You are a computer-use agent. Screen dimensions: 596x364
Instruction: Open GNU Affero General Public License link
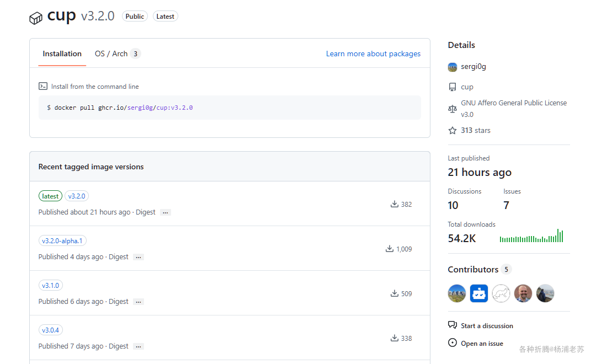(x=514, y=109)
